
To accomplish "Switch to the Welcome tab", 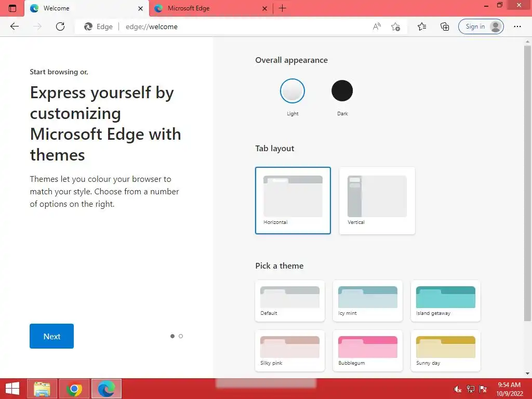I will pos(87,8).
